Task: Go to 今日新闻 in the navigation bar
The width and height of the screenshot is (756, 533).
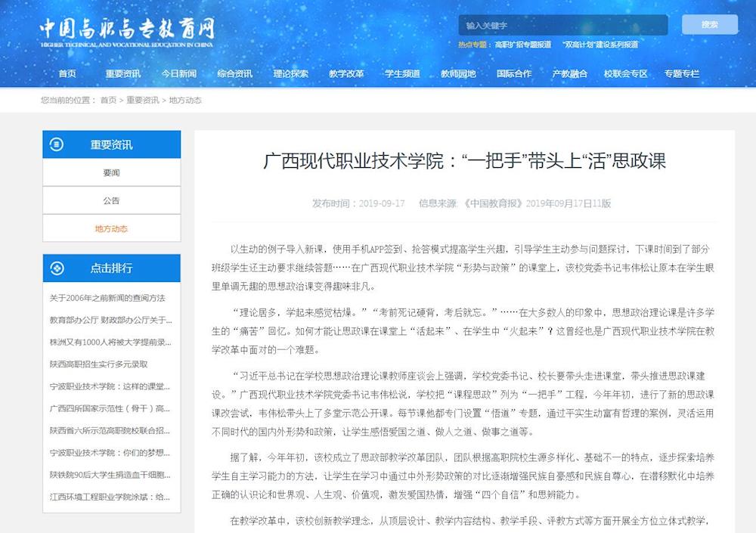Action: (178, 74)
